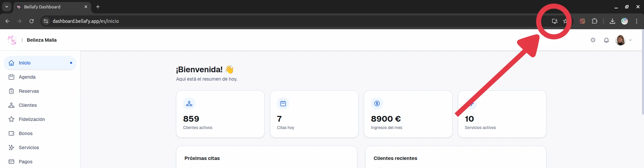
Task: Click the Inicio home icon
Action: click(x=11, y=63)
